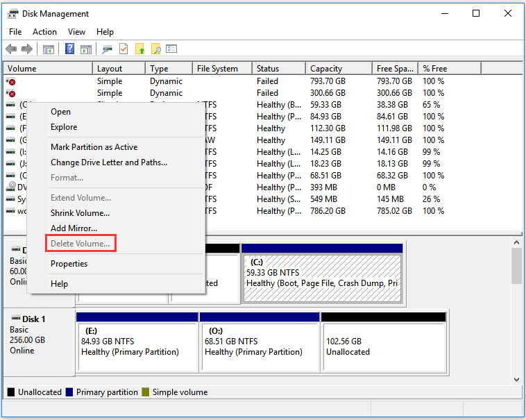Screen dimensions: 526x420
Task: Click the checkmark sheet toolbar icon
Action: 124,49
